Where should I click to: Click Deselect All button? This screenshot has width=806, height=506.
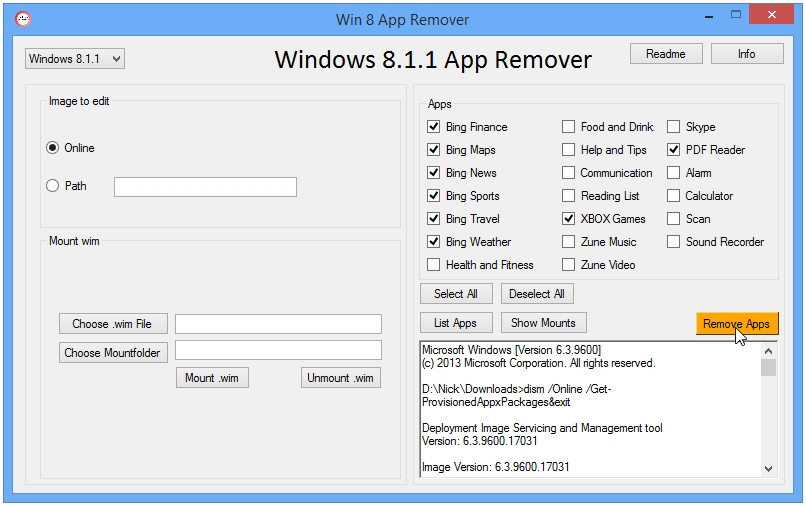pyautogui.click(x=536, y=294)
